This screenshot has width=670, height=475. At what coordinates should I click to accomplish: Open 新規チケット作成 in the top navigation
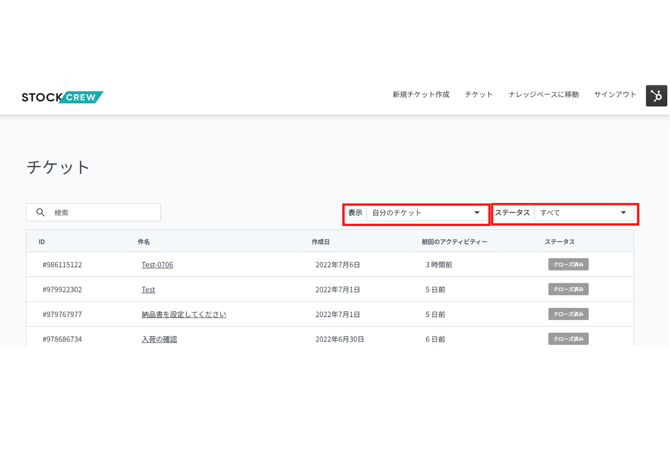[421, 94]
